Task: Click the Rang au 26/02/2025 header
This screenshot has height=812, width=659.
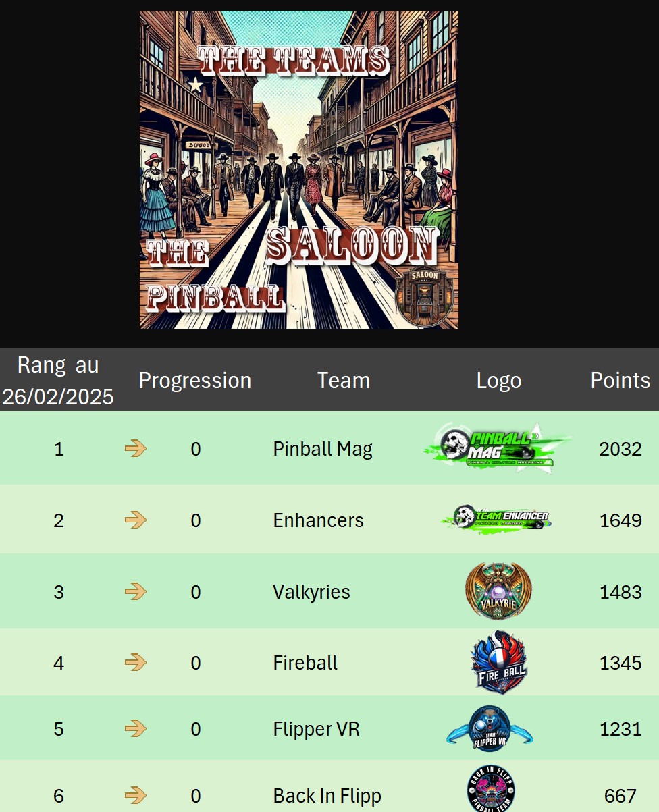Action: click(x=58, y=380)
